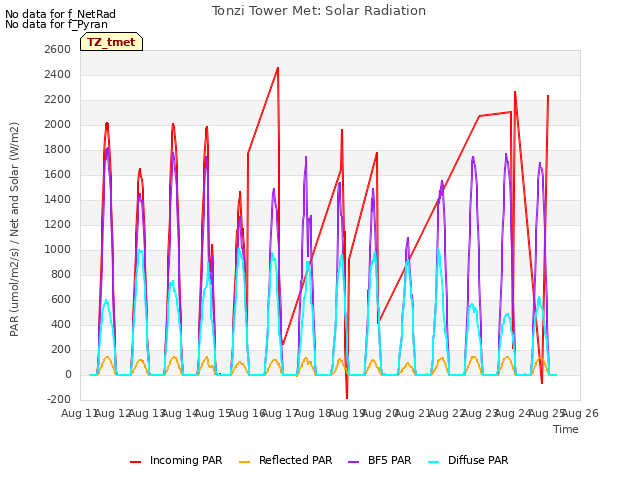This screenshot has width=640, height=480.
Task: Click the chart title Tonzi Tower Met: Solar Radiation
Action: 319,11
